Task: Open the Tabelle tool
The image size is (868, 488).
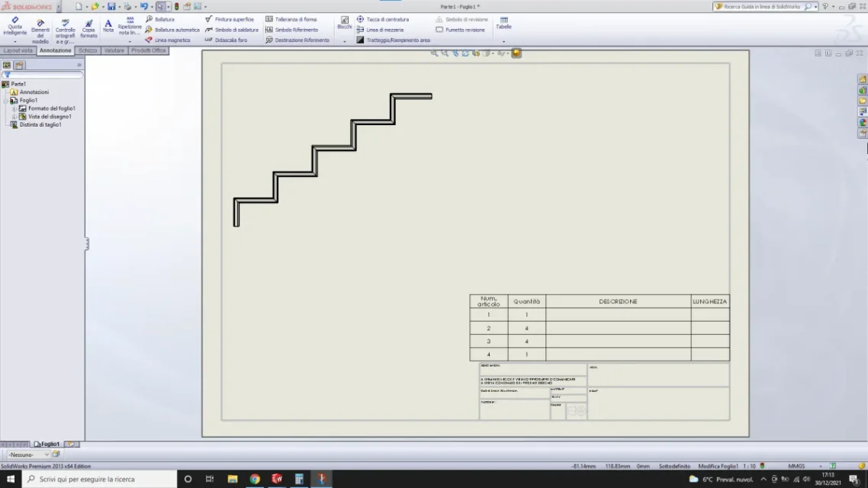Action: pyautogui.click(x=503, y=23)
